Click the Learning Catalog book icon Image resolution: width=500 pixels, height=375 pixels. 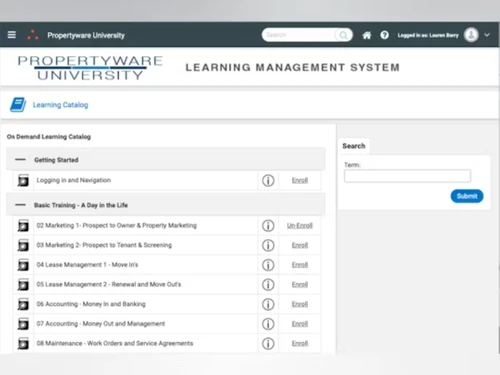tap(18, 105)
